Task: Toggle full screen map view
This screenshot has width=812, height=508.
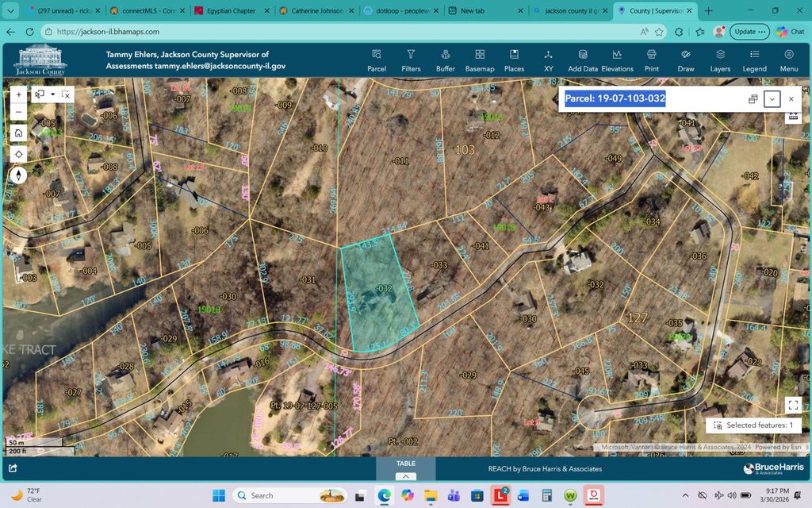Action: tap(793, 405)
